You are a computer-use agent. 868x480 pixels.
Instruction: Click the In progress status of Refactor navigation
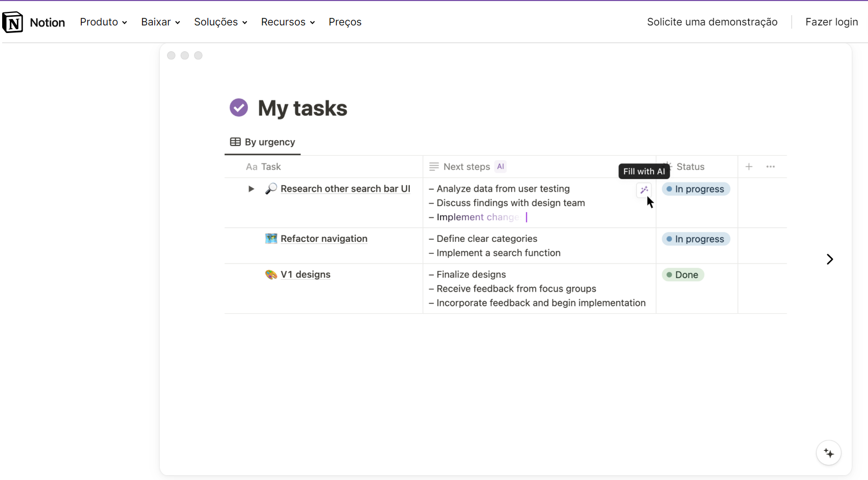click(696, 239)
